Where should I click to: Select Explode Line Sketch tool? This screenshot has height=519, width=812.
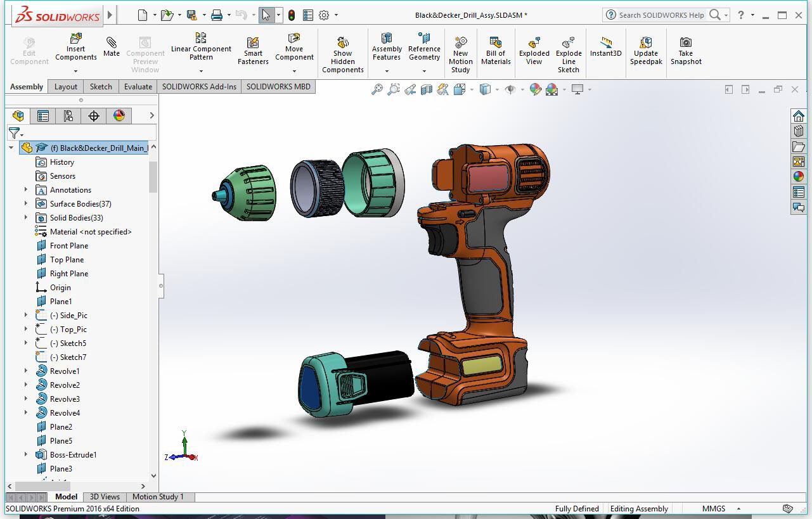click(x=569, y=54)
